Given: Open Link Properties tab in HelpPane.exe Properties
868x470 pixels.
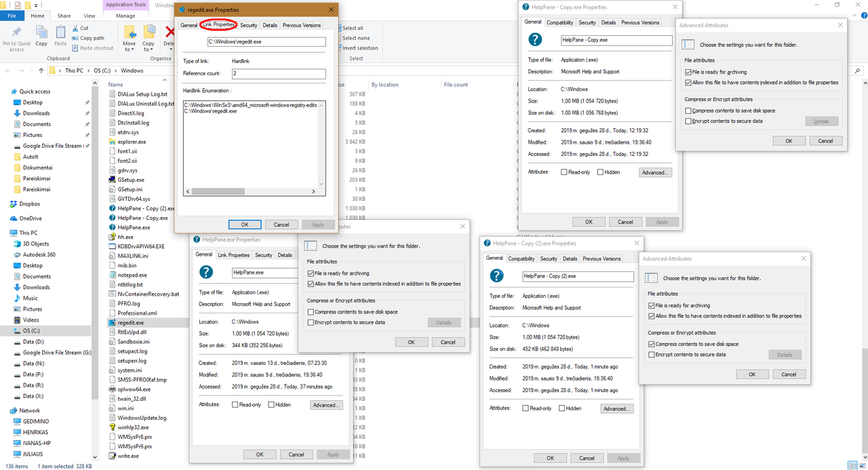Looking at the screenshot, I should [234, 255].
